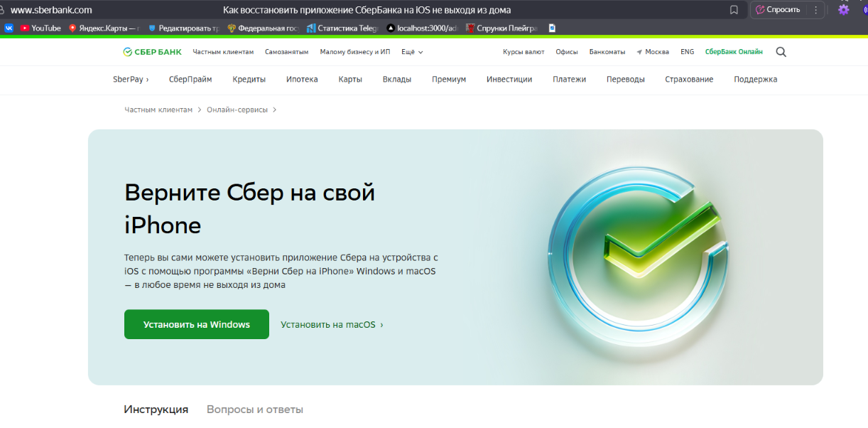This screenshot has height=428, width=868.
Task: Open Ипотека navigation item
Action: pyautogui.click(x=302, y=80)
